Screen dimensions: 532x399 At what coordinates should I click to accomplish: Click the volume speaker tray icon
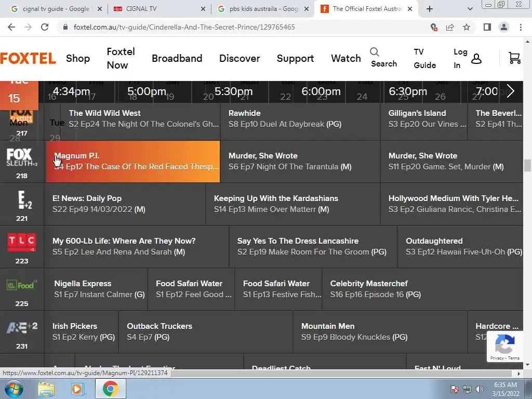click(479, 389)
